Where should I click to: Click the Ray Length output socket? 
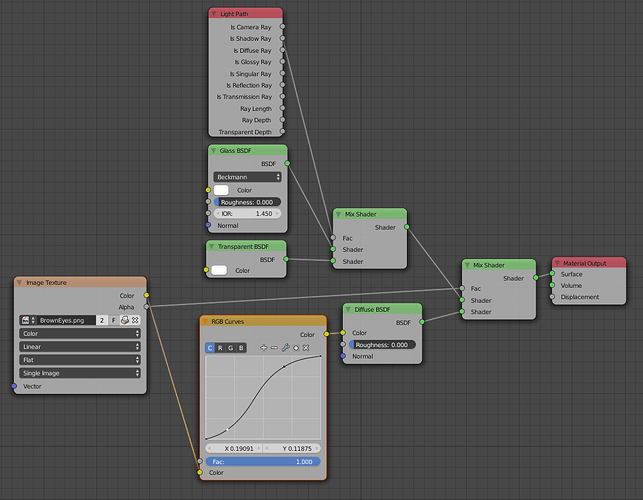point(282,108)
